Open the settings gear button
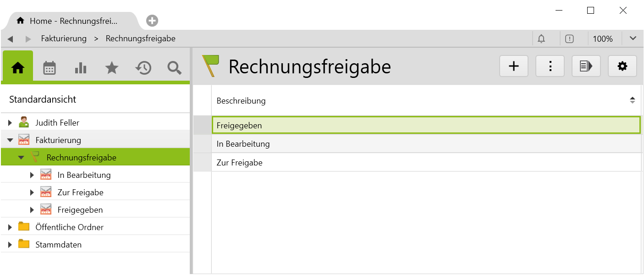This screenshot has height=275, width=644. 622,66
